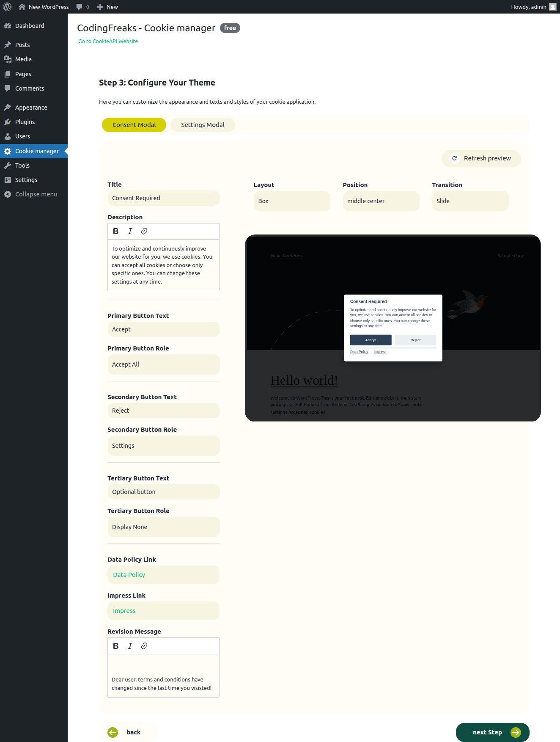The height and width of the screenshot is (742, 560).
Task: Select the Consent Modal tab
Action: pyautogui.click(x=134, y=125)
